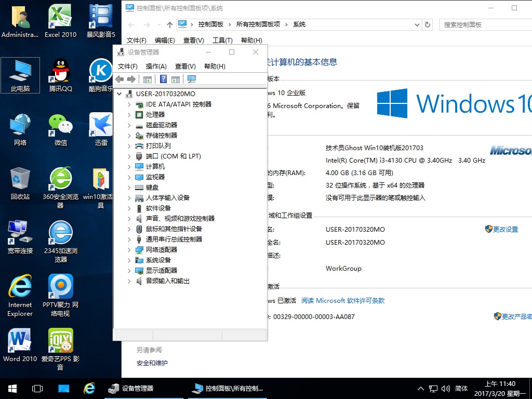Screen dimensions: 532x399
Task: Click the 更改产品密钥 link
Action: [x=517, y=316]
